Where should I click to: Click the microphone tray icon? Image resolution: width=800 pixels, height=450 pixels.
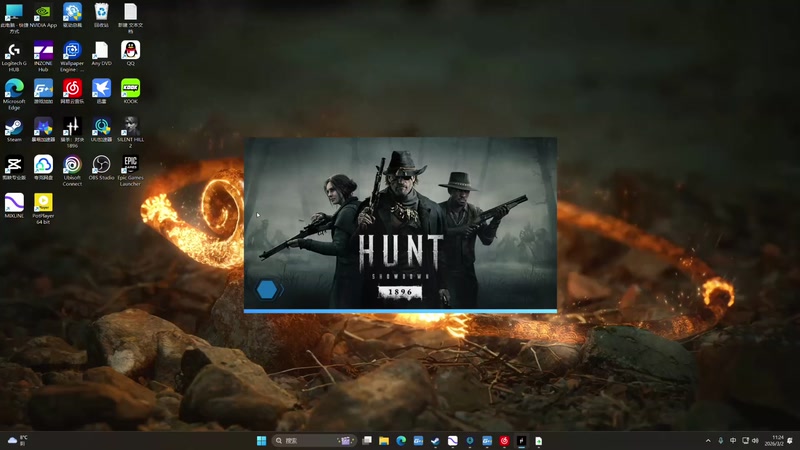coord(720,441)
